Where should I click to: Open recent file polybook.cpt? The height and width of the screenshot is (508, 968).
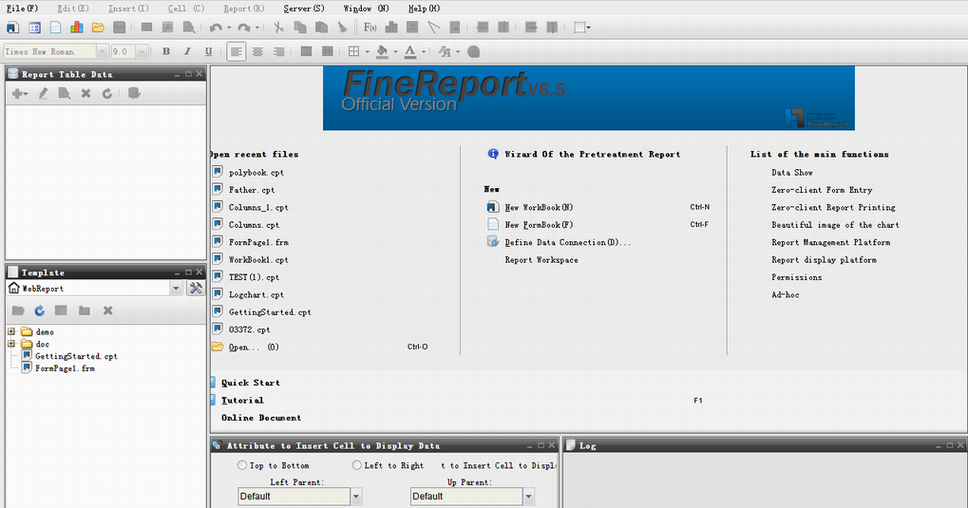coord(256,172)
